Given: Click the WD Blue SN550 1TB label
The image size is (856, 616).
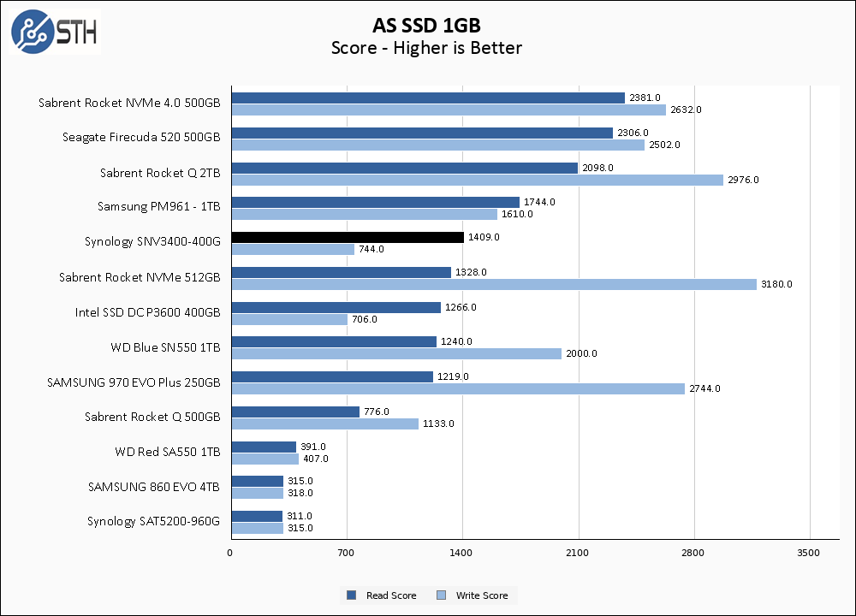Looking at the screenshot, I should (165, 347).
